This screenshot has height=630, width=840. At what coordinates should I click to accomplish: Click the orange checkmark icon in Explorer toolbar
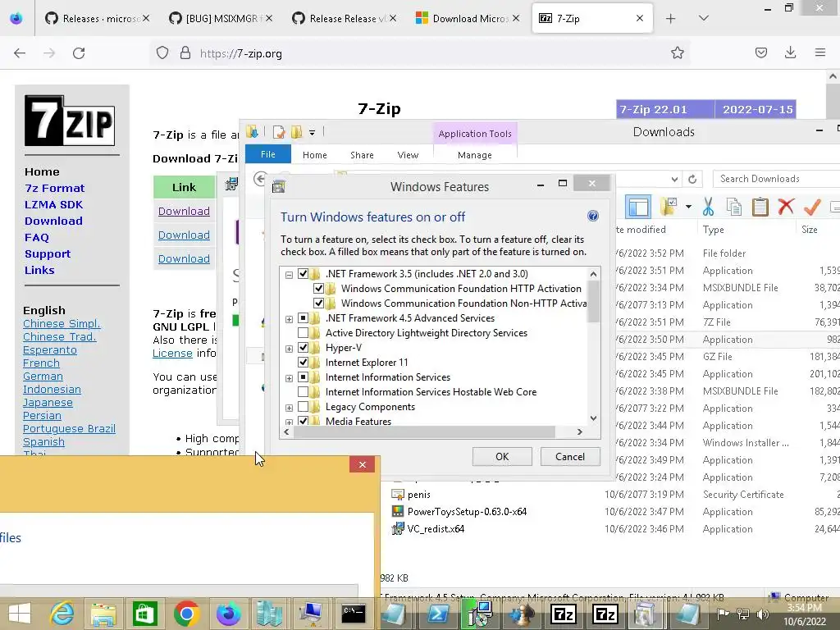(x=812, y=206)
